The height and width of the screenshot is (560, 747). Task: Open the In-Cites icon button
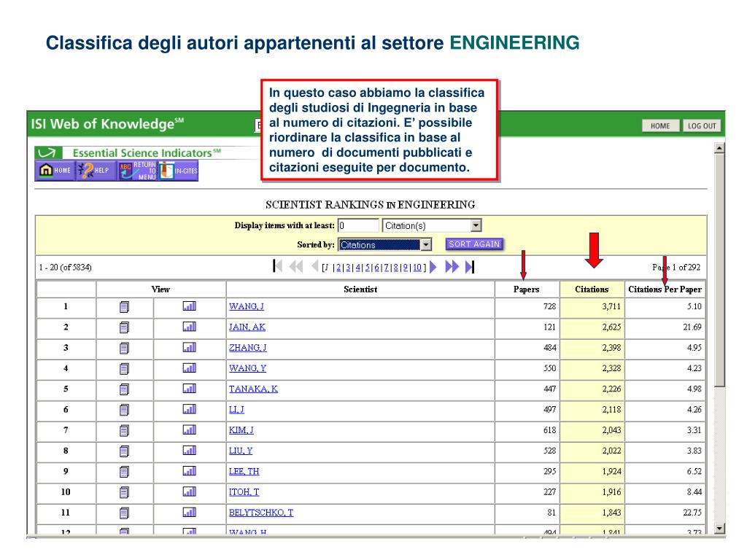(178, 171)
